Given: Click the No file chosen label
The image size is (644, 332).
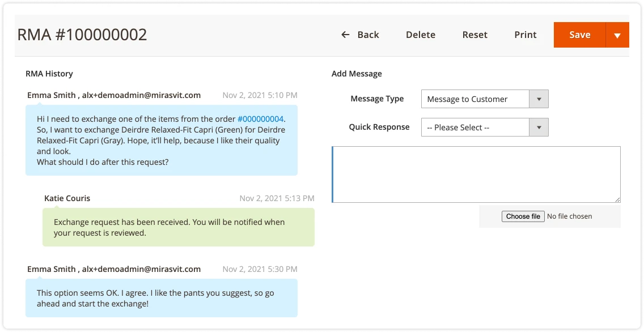Looking at the screenshot, I should coord(569,216).
